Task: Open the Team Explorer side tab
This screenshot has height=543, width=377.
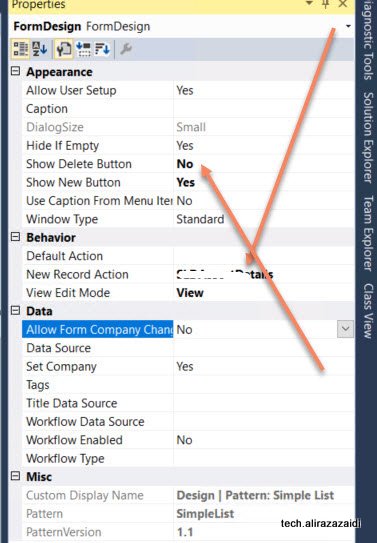Action: 368,233
